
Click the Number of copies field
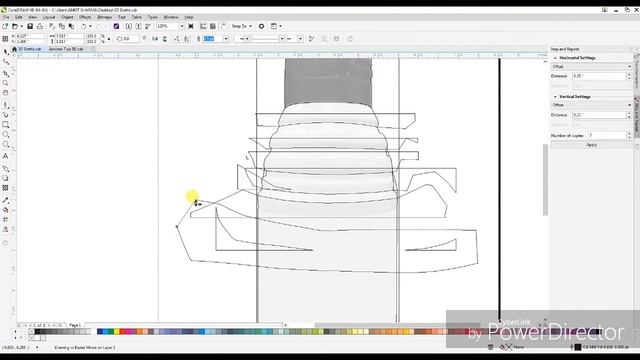(x=607, y=135)
